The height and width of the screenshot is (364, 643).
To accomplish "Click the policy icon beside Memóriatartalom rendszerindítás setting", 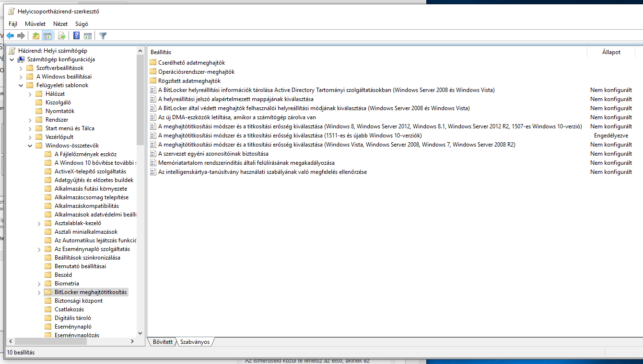I will [x=153, y=163].
